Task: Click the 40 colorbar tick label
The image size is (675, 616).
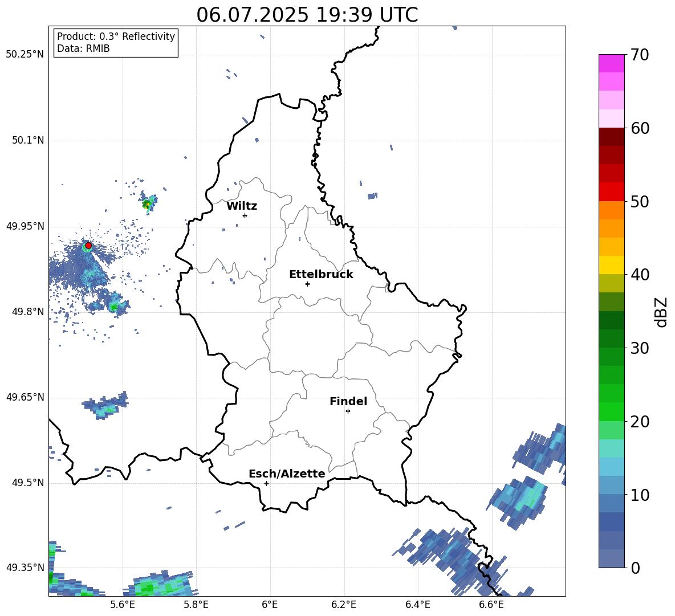Action: pyautogui.click(x=639, y=275)
